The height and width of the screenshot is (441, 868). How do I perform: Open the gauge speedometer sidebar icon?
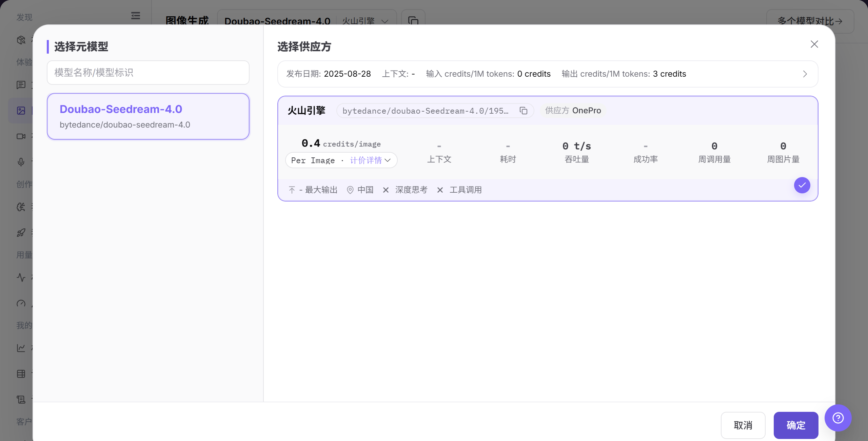tap(21, 303)
